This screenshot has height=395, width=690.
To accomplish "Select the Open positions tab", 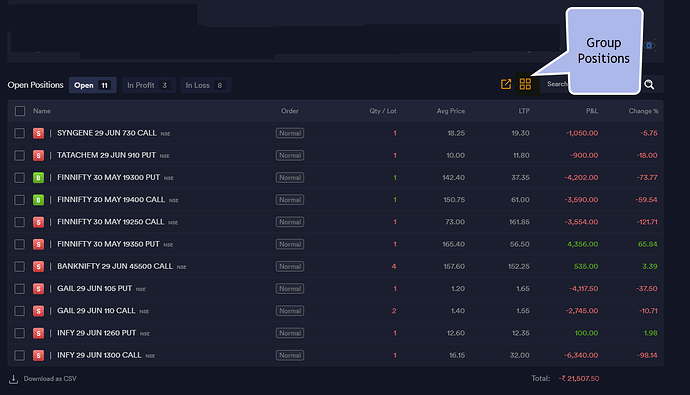I will click(x=92, y=85).
